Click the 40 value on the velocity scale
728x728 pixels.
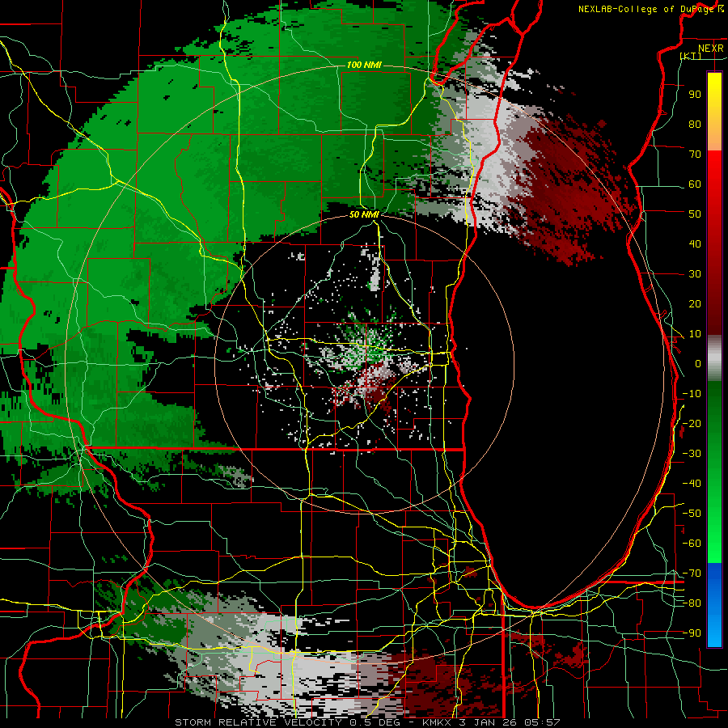tap(695, 243)
